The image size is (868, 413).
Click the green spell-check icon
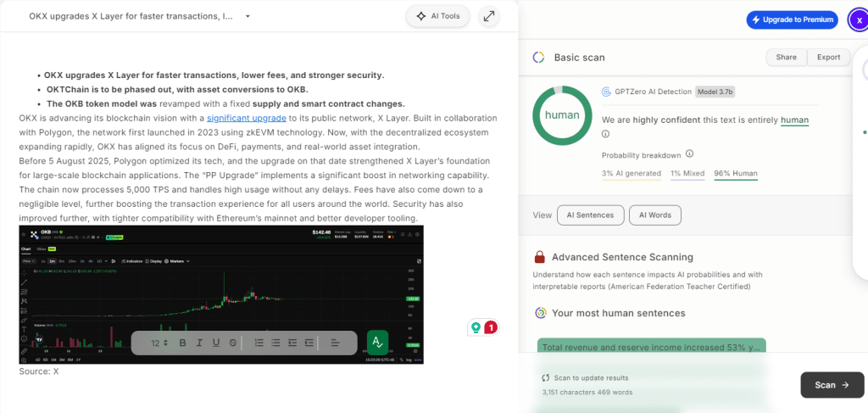[377, 343]
